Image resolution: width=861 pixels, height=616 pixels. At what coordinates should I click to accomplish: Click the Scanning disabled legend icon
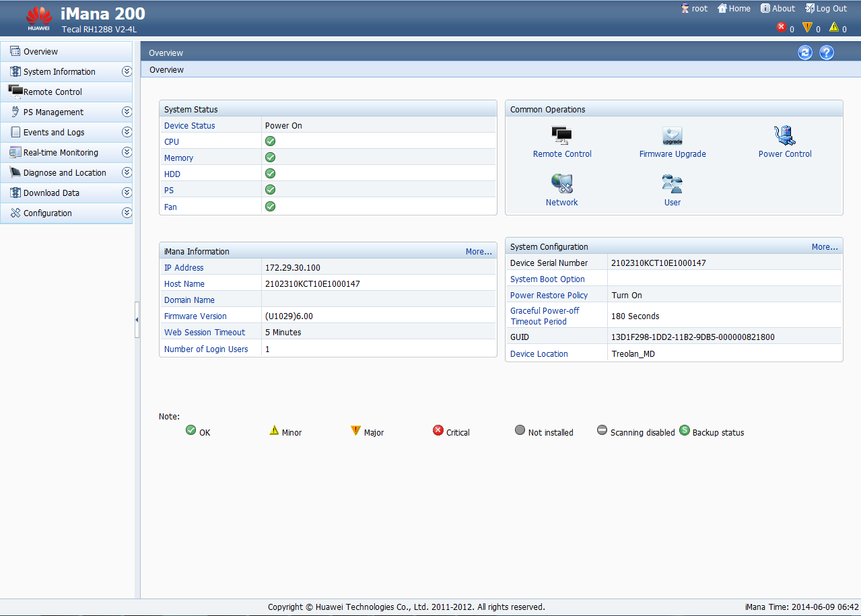602,430
